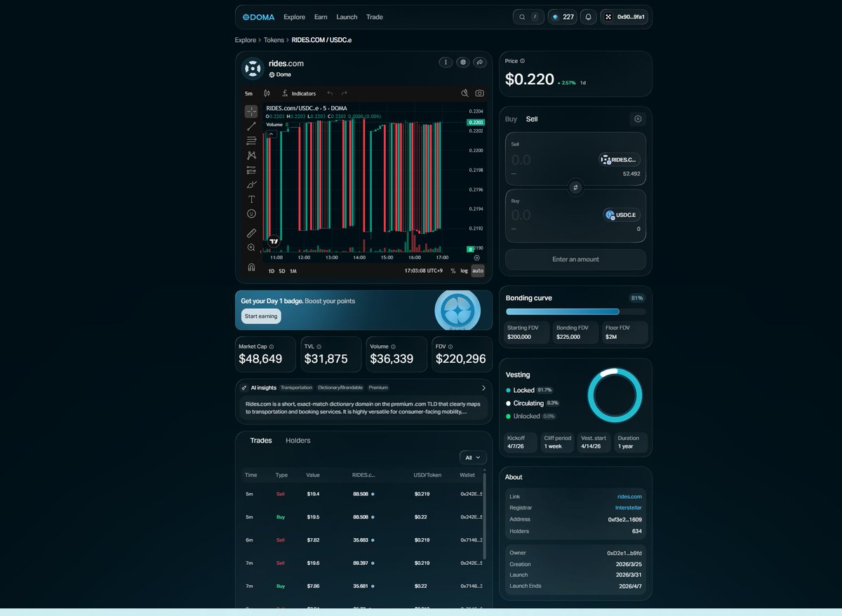
Task: Click the DOMA logo
Action: [x=259, y=17]
